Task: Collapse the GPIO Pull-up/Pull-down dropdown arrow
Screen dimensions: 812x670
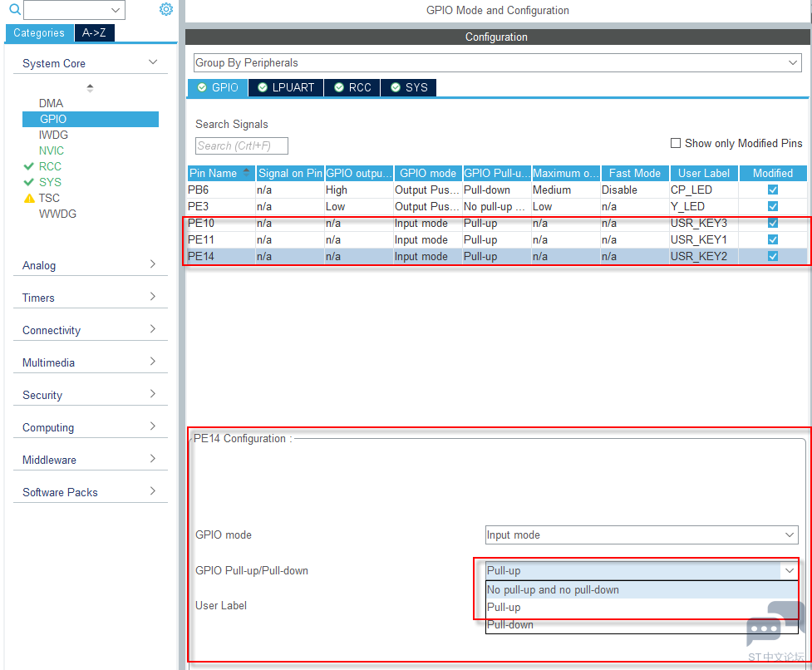Action: [x=790, y=570]
